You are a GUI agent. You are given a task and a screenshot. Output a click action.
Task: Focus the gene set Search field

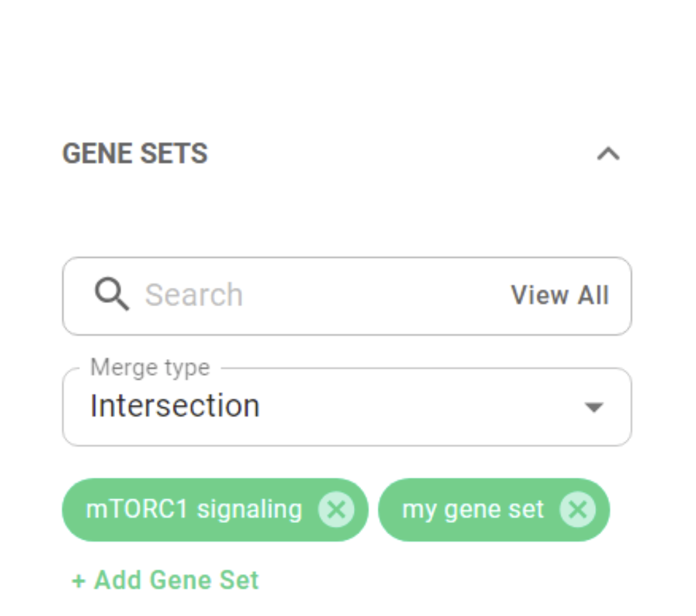click(347, 296)
